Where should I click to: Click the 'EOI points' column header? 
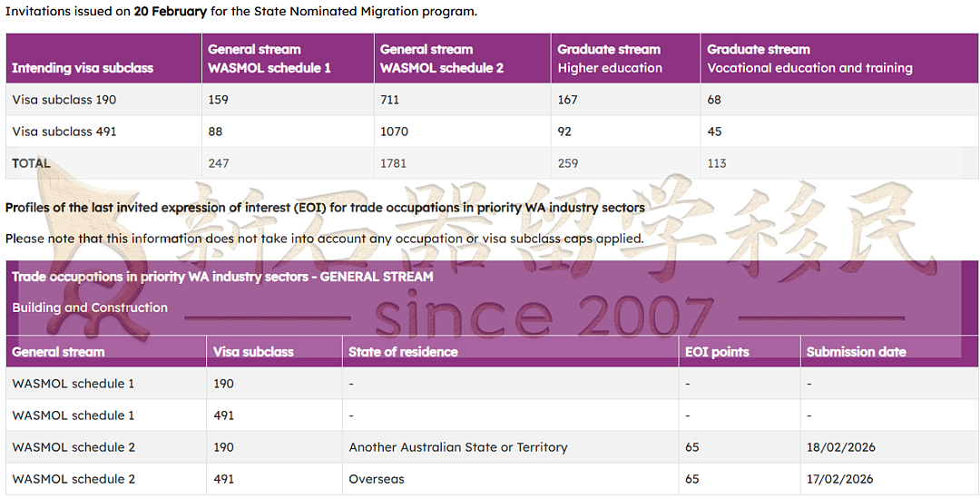pos(717,352)
